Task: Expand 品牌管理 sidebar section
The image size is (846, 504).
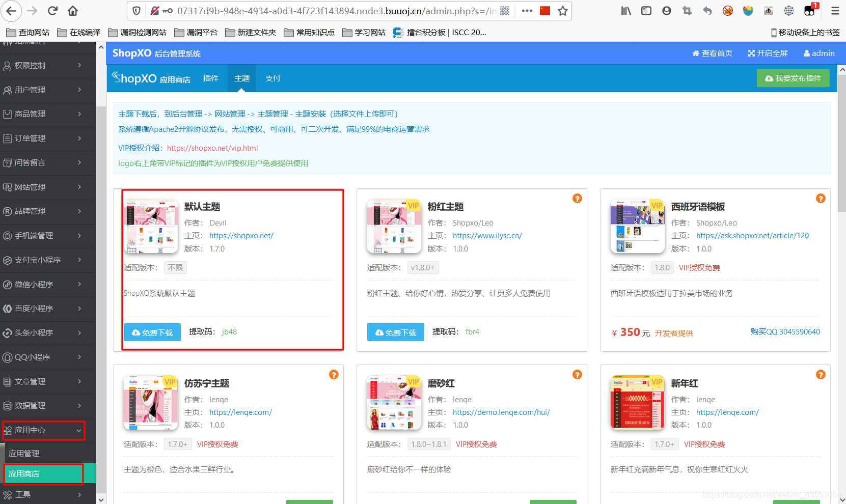Action: (x=48, y=211)
